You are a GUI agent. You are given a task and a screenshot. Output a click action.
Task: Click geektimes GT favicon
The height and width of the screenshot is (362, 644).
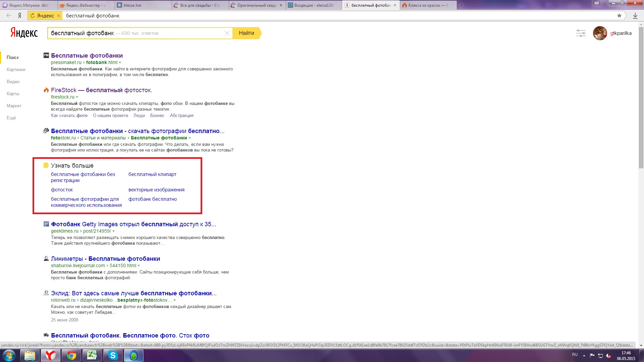[46, 224]
